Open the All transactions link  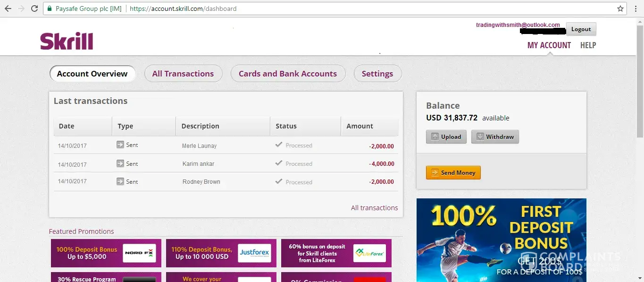[x=375, y=208]
